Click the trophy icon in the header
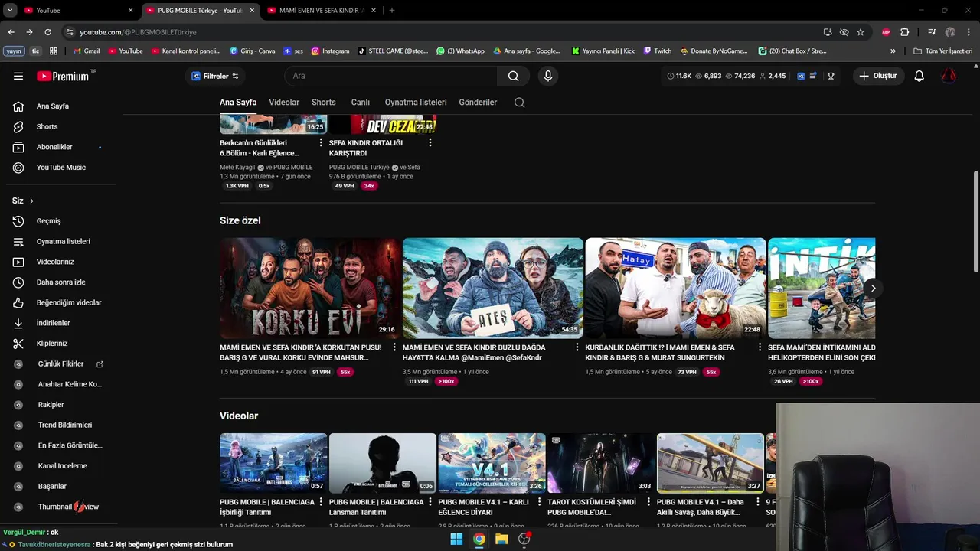This screenshot has height=551, width=980. click(831, 76)
